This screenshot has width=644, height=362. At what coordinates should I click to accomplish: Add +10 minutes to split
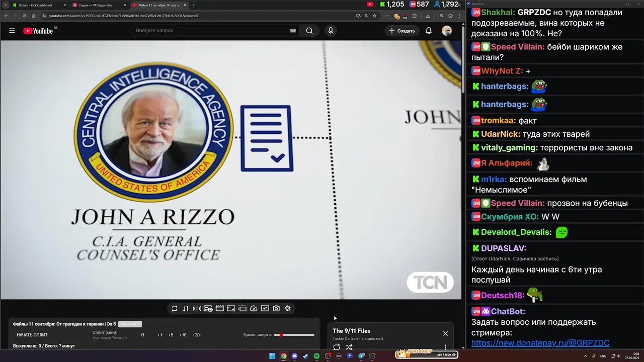(x=183, y=335)
